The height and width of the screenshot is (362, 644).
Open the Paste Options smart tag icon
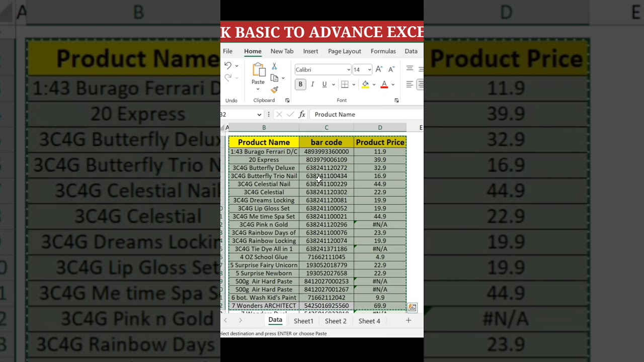pos(412,308)
